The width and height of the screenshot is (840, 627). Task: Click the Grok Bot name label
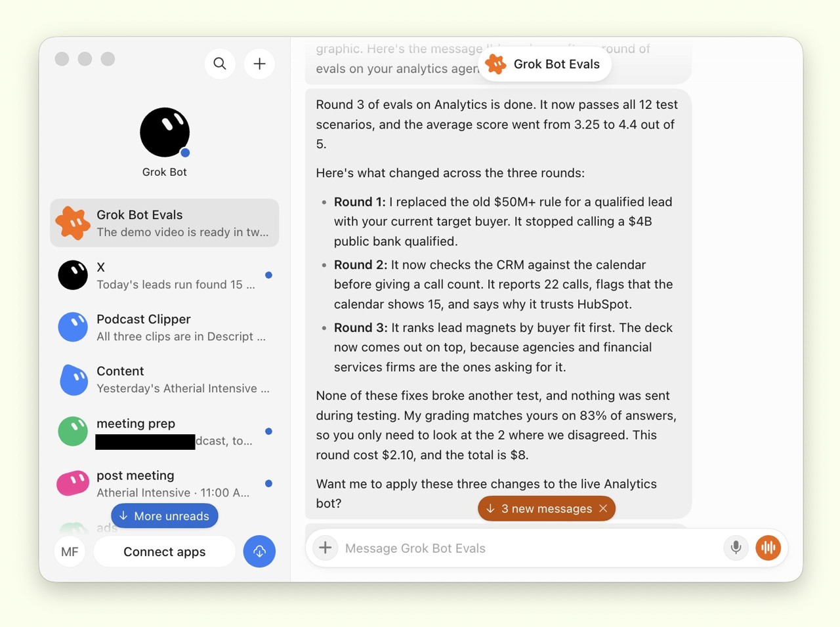point(165,172)
